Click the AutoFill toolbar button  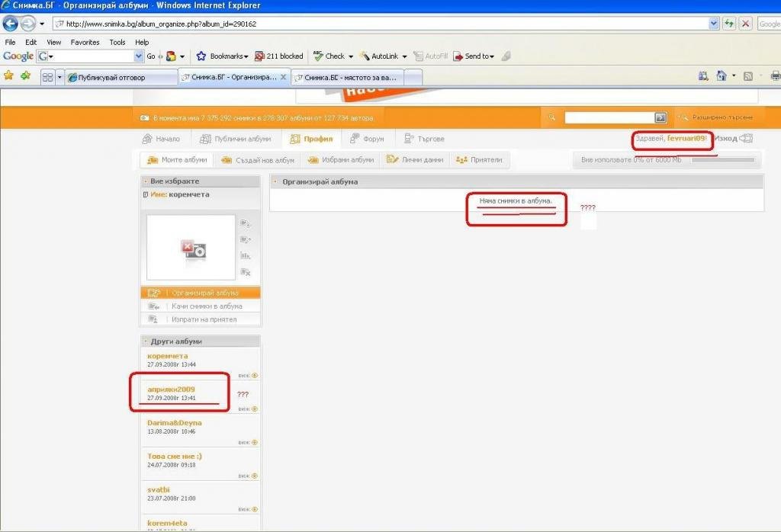point(431,56)
